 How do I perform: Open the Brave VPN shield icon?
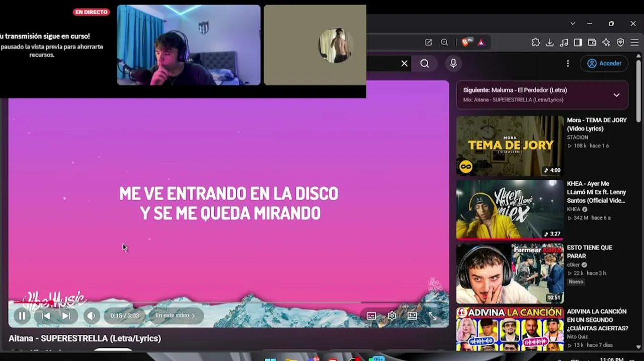[620, 43]
